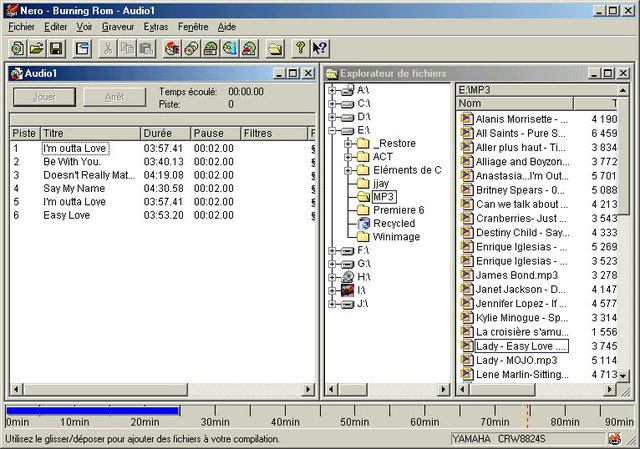This screenshot has height=449, width=640.
Task: Select the Premiere 6 folder
Action: 398,210
